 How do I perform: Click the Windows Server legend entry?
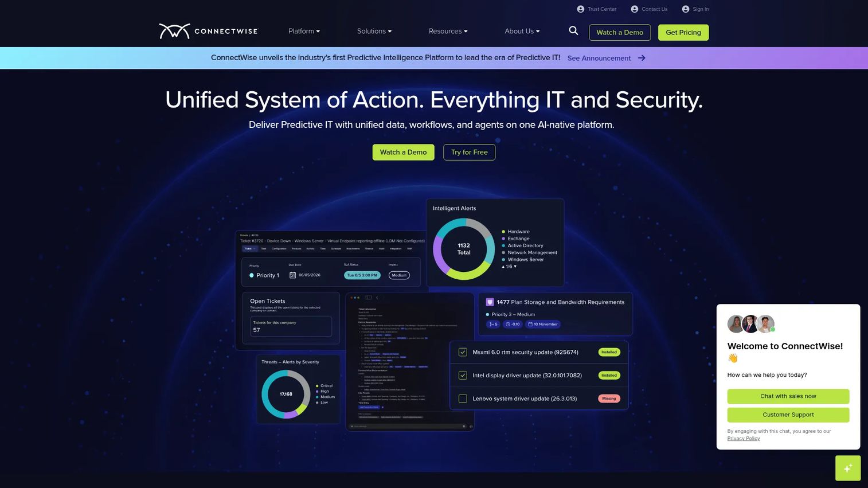click(x=523, y=260)
